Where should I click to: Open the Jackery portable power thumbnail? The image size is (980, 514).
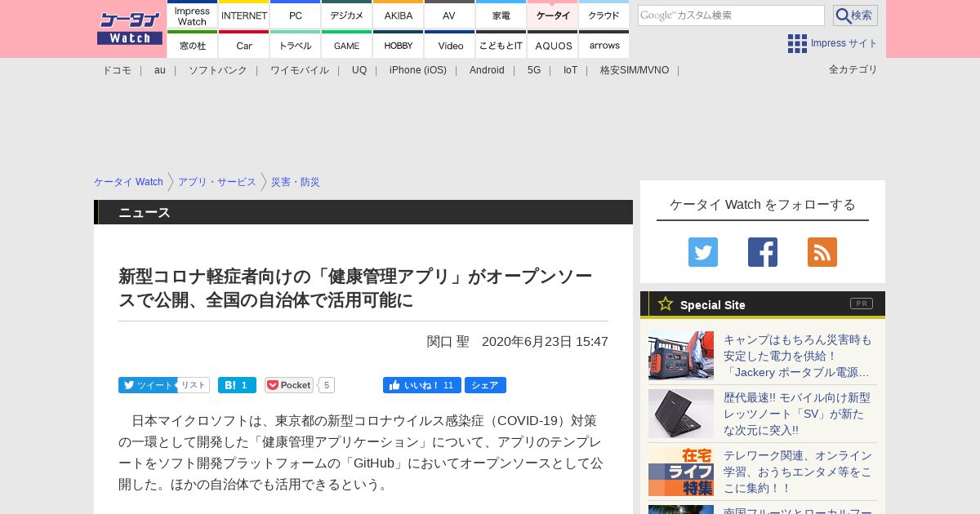point(681,356)
